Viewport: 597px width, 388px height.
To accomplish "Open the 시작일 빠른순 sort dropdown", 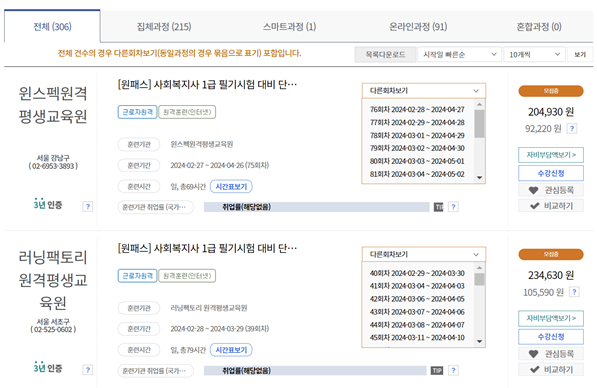I will tap(459, 54).
